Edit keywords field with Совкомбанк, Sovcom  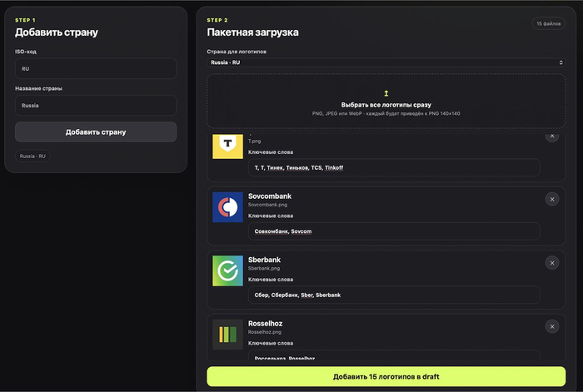[394, 231]
